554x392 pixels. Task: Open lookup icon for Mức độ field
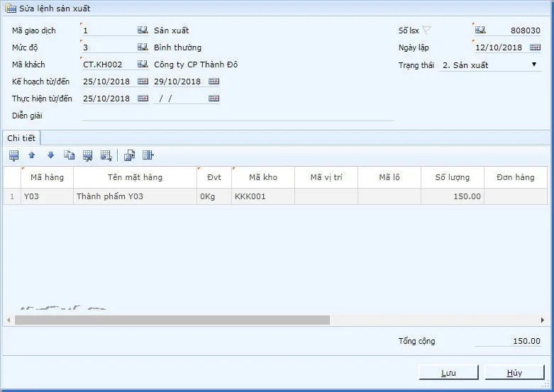(x=143, y=47)
